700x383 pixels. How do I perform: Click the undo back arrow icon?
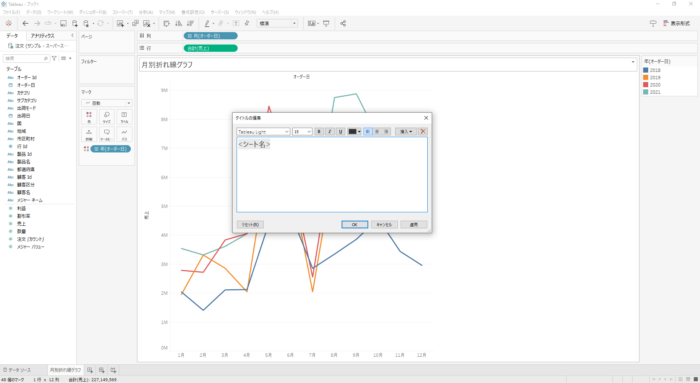(x=25, y=24)
